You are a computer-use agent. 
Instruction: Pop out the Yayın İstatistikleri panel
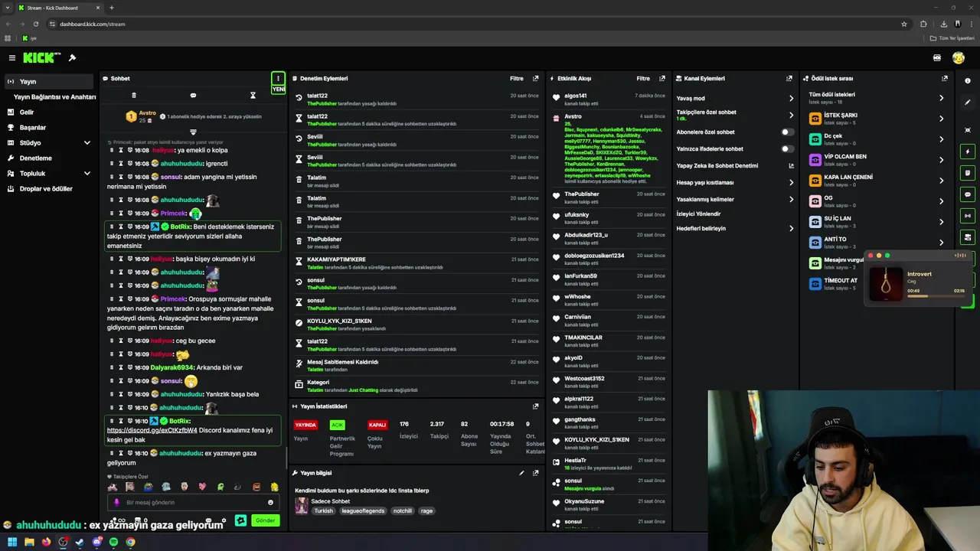[x=535, y=406]
